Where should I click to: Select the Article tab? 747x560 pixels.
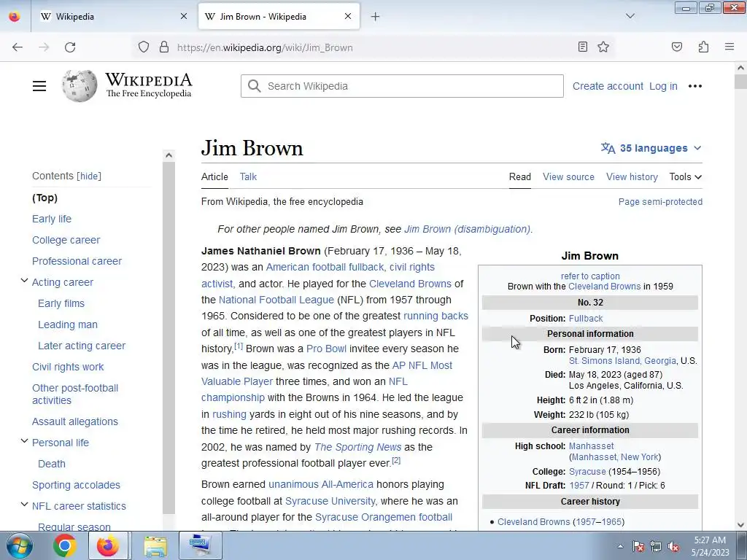[x=214, y=176]
